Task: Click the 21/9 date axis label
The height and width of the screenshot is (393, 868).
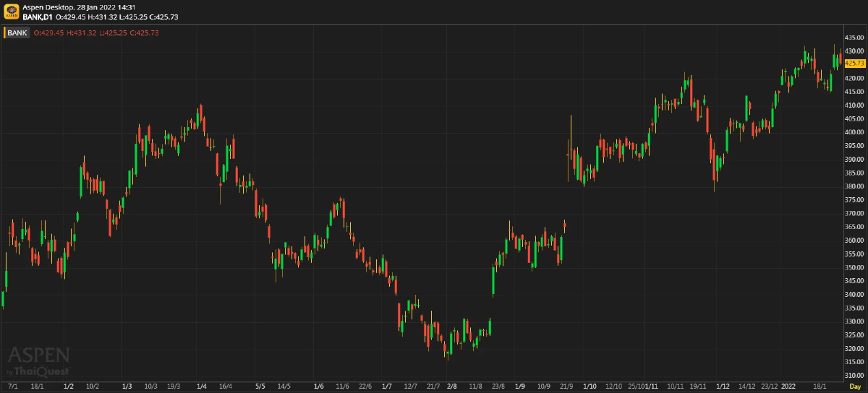Action: click(566, 386)
